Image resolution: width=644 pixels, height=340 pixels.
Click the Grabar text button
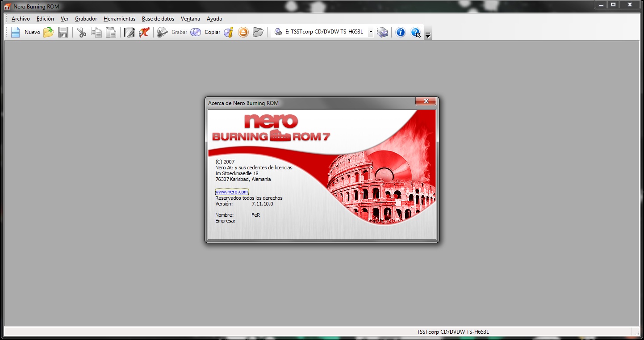pos(180,32)
